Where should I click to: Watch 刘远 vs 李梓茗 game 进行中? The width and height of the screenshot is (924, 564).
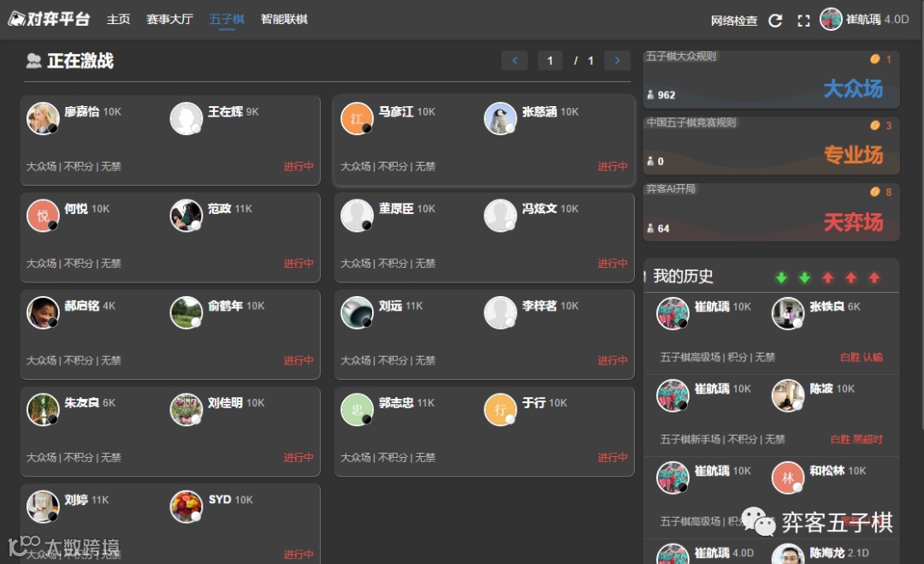613,360
